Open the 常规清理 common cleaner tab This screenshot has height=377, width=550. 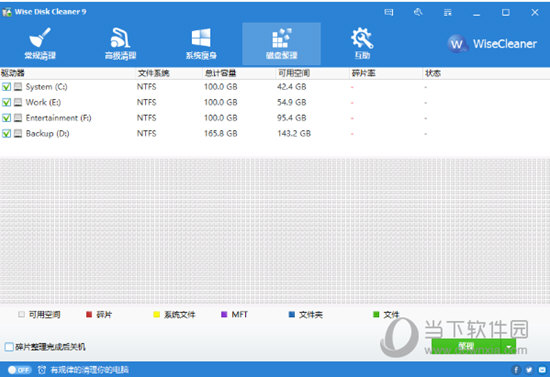point(40,43)
